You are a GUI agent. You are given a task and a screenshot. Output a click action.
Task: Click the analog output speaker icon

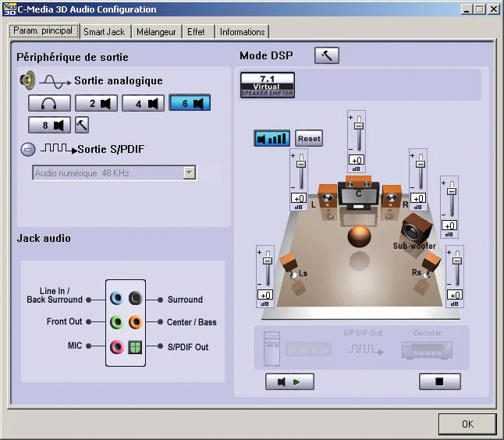pos(28,80)
